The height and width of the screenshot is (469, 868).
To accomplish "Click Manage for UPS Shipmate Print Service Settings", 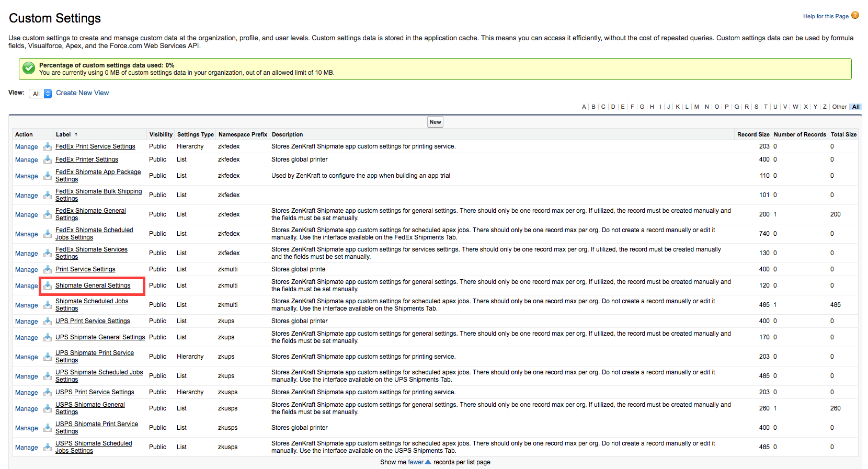I will tap(27, 357).
